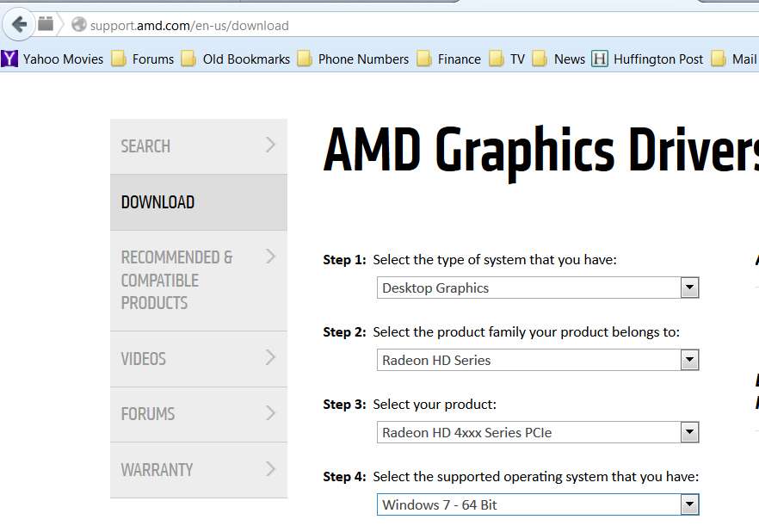The width and height of the screenshot is (759, 532).
Task: Click the chevron beside VIDEOS
Action: 270,357
